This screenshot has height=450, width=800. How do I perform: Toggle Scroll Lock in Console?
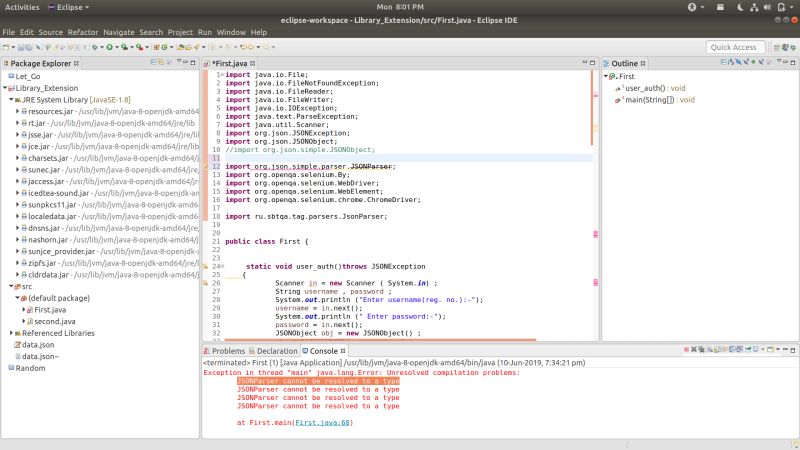tap(716, 349)
